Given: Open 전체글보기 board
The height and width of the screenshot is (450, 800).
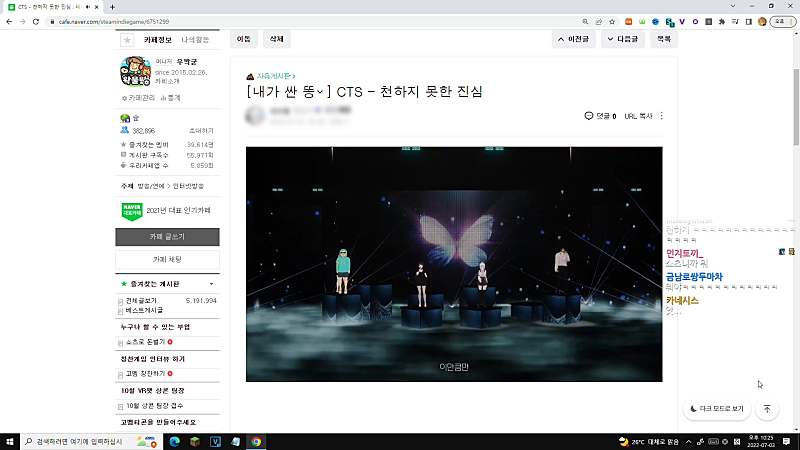Looking at the screenshot, I should [x=141, y=301].
